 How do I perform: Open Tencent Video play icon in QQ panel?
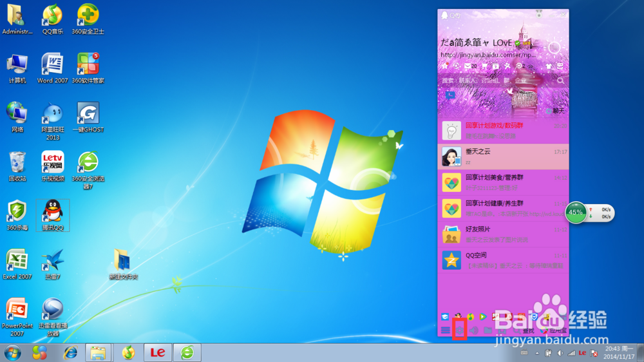(x=483, y=317)
